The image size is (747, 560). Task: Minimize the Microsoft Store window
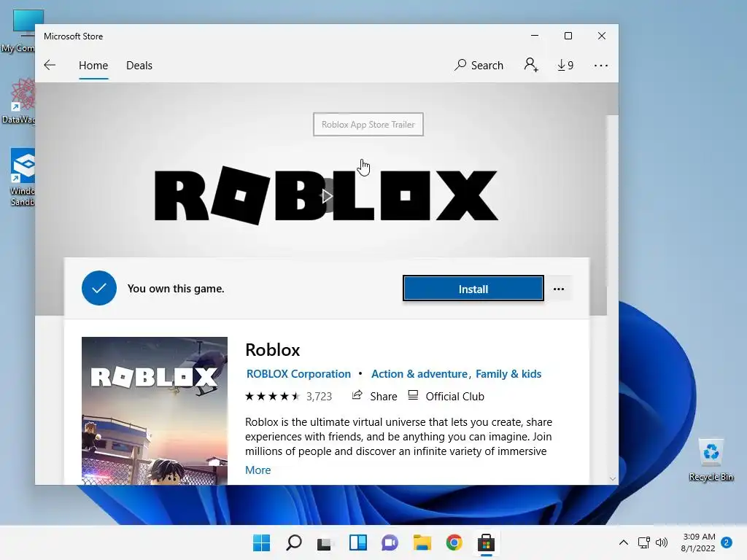535,36
